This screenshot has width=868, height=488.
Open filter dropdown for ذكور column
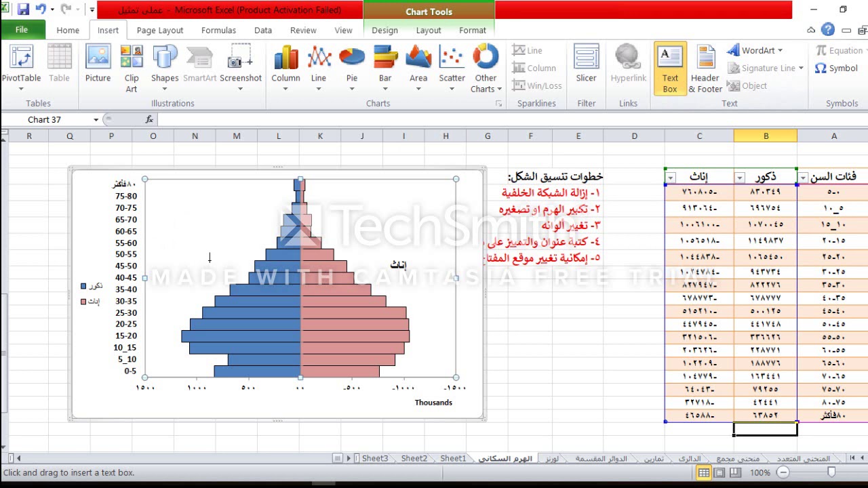[739, 178]
